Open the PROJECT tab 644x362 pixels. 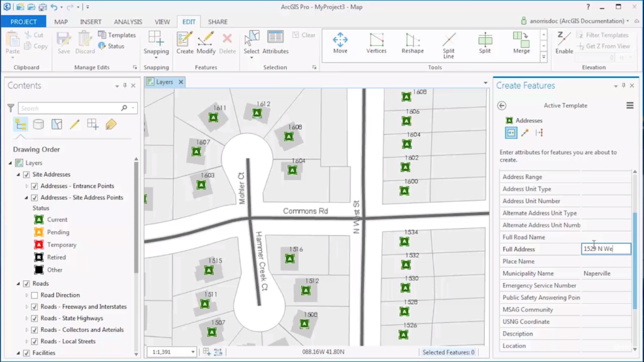point(23,22)
